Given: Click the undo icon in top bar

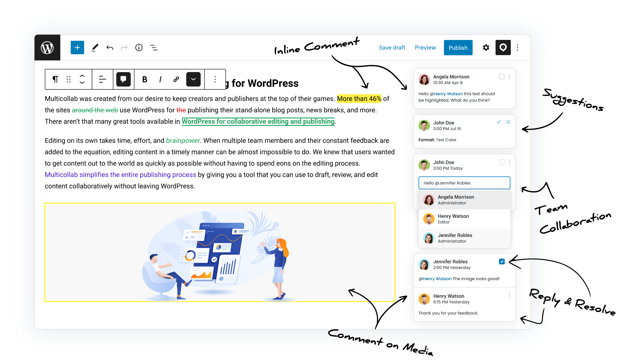Looking at the screenshot, I should [110, 48].
